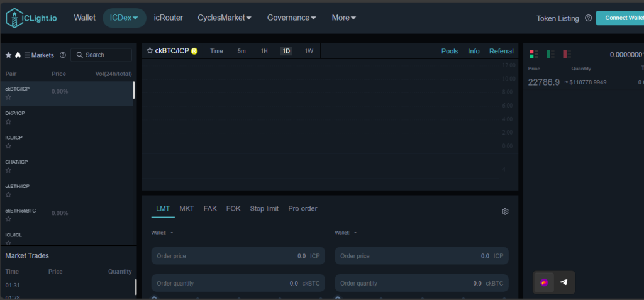Click the Markets help question mark icon
The image size is (644, 300).
click(63, 55)
